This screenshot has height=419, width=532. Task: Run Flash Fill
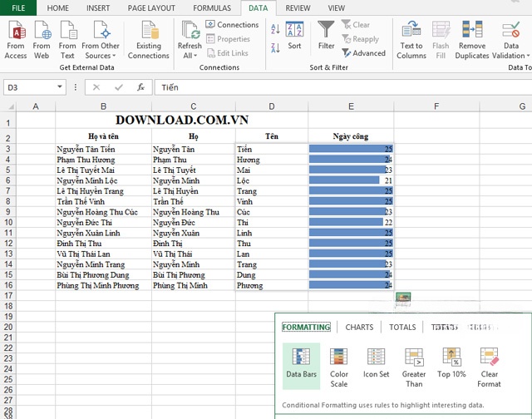[441, 40]
